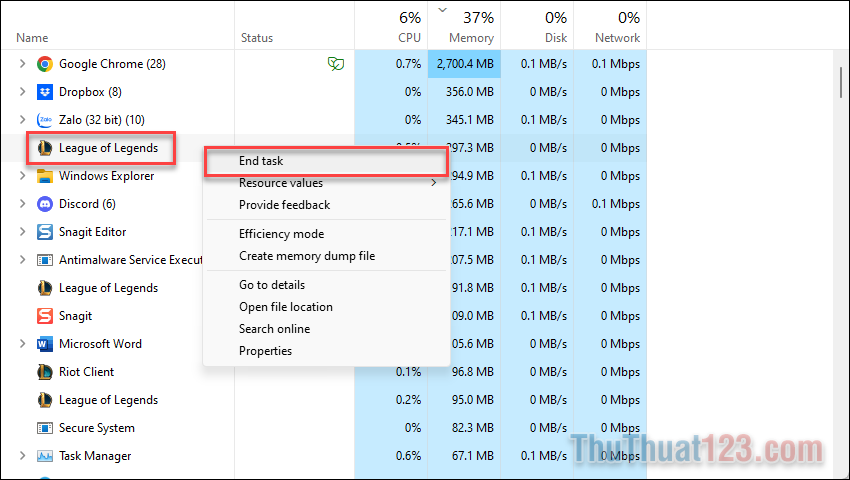850x480 pixels.
Task: Expand the Antimalware Service Executable group
Action: pyautogui.click(x=22, y=260)
